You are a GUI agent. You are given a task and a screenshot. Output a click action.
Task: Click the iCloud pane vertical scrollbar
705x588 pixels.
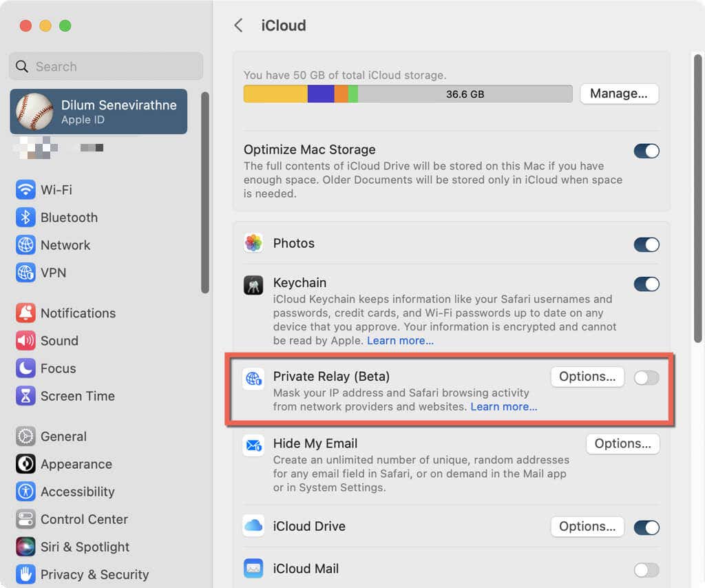pos(697,199)
